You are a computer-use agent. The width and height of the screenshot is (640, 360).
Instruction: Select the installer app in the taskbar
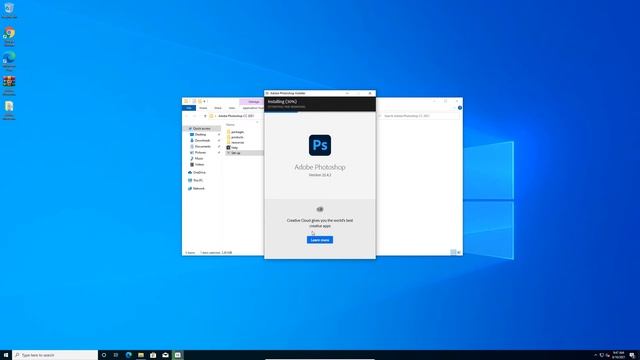[x=178, y=355]
